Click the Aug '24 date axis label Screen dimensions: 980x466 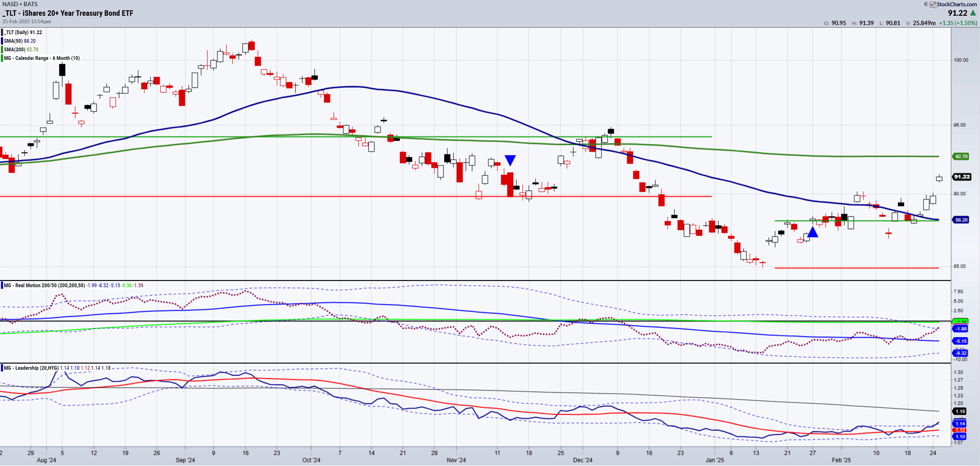[47, 460]
